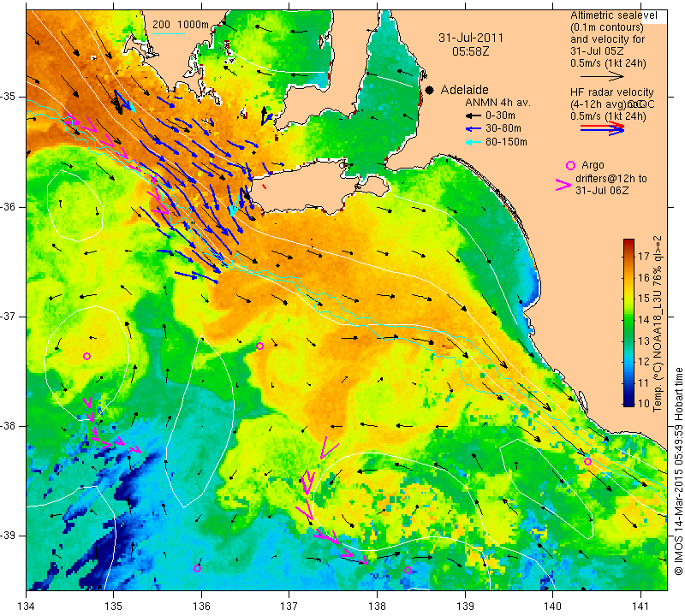The image size is (685, 616).
Task: Click the temperature color bar near 10
Action: pos(628,403)
